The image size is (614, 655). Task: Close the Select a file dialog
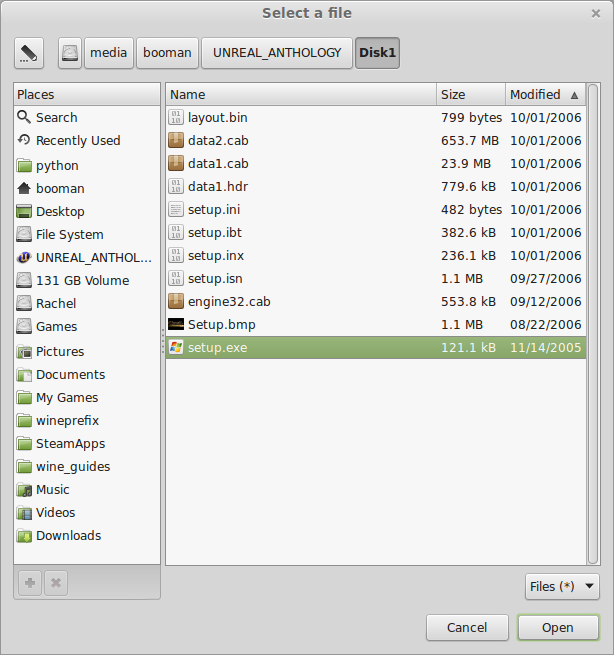pos(596,14)
